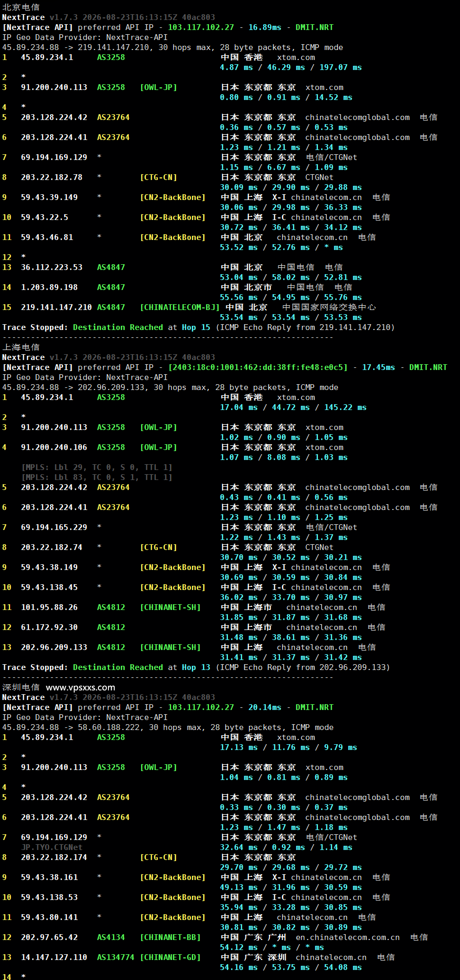Screen dimensions: 460x980
Task: Click the [CHINANET-BB] tag
Action: click(170, 937)
